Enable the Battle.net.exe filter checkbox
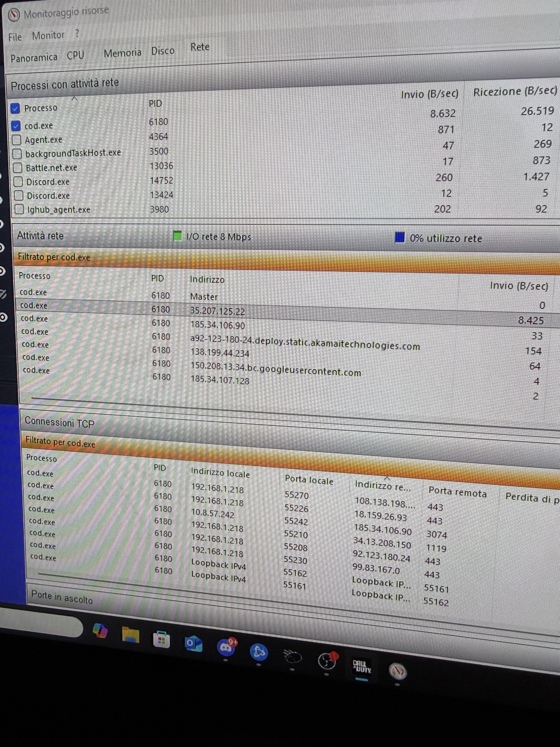Image resolution: width=560 pixels, height=747 pixels. click(18, 167)
